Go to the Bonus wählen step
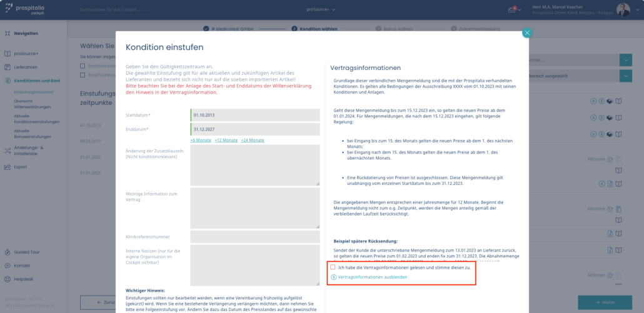This screenshot has width=644, height=313. coord(395,29)
